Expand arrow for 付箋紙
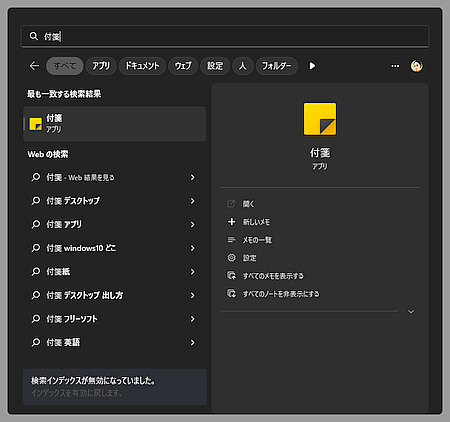The image size is (450, 422). (192, 272)
